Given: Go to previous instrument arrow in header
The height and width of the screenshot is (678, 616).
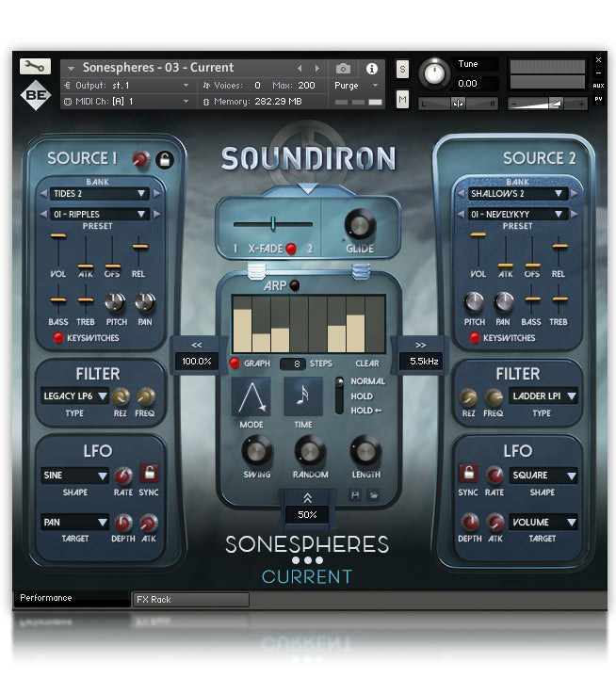Looking at the screenshot, I should [300, 69].
